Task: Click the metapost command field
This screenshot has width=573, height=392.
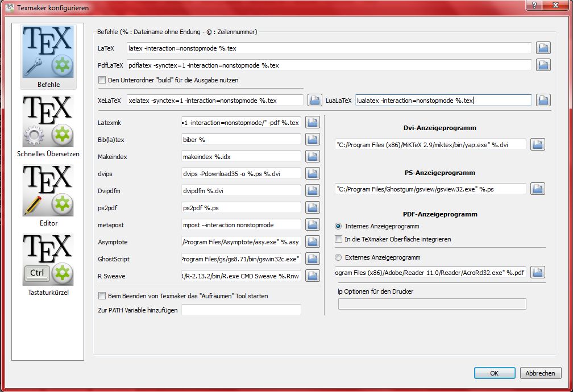Action: (x=241, y=224)
